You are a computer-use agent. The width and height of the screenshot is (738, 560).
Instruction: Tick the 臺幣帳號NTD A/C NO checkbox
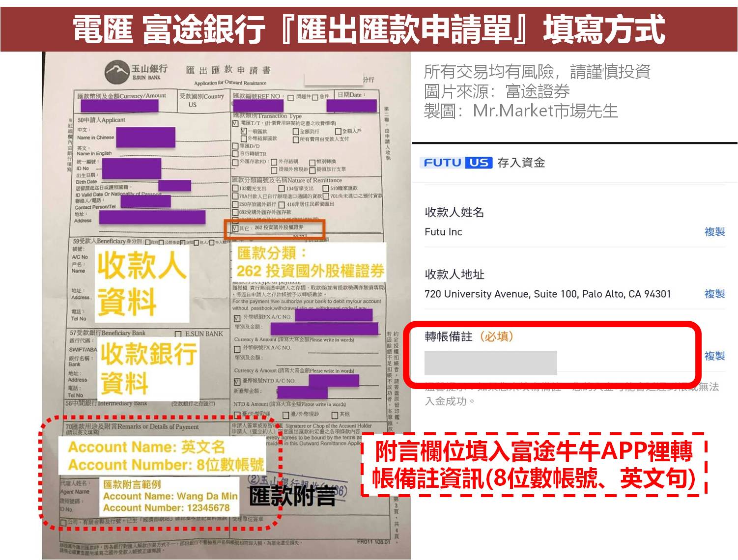[237, 381]
